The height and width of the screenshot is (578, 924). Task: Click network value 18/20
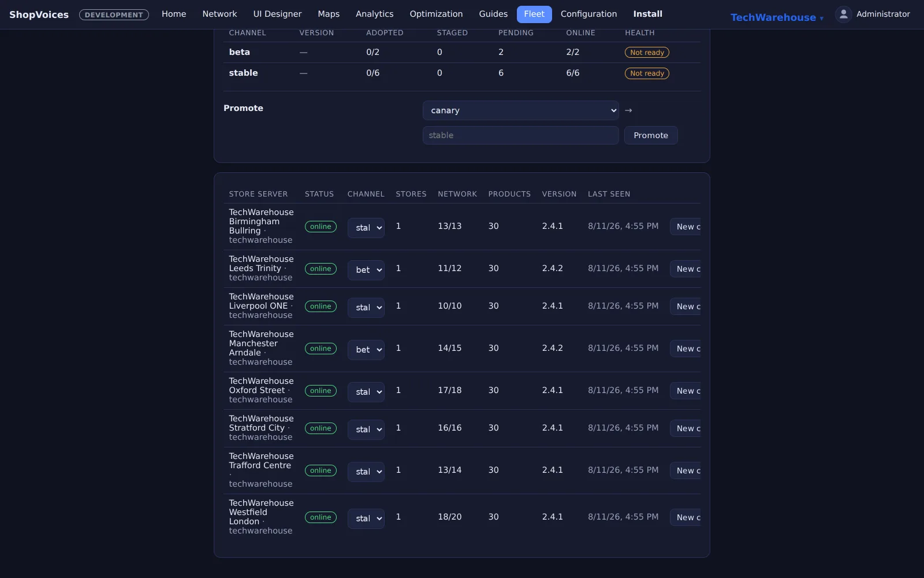coord(449,517)
